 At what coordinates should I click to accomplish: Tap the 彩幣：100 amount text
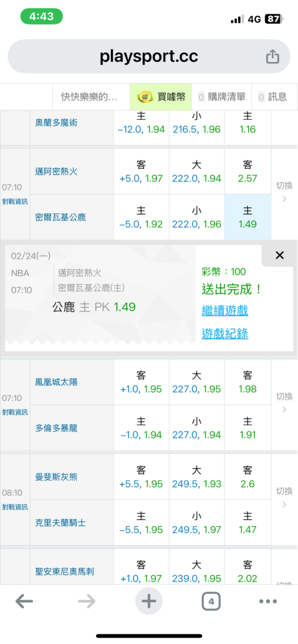[x=224, y=272]
